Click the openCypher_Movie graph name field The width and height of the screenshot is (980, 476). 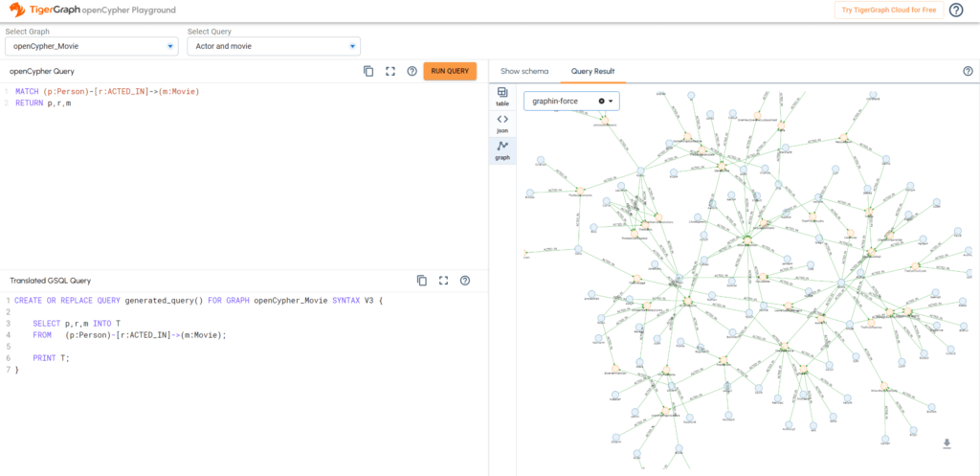(x=91, y=46)
